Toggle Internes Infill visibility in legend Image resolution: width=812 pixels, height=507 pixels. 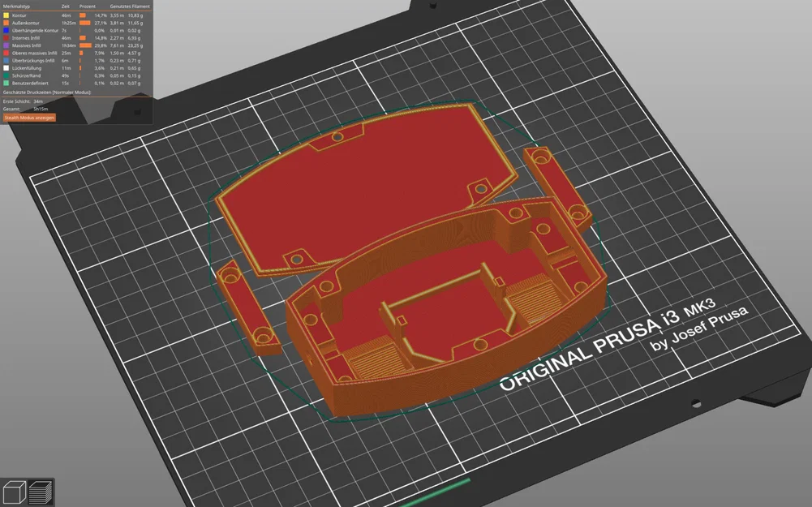pyautogui.click(x=26, y=38)
